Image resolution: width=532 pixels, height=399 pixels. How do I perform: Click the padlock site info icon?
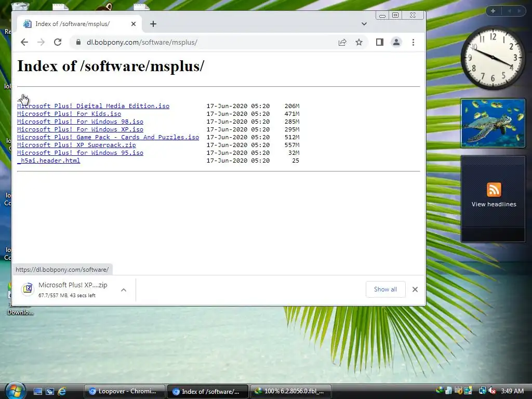click(78, 42)
